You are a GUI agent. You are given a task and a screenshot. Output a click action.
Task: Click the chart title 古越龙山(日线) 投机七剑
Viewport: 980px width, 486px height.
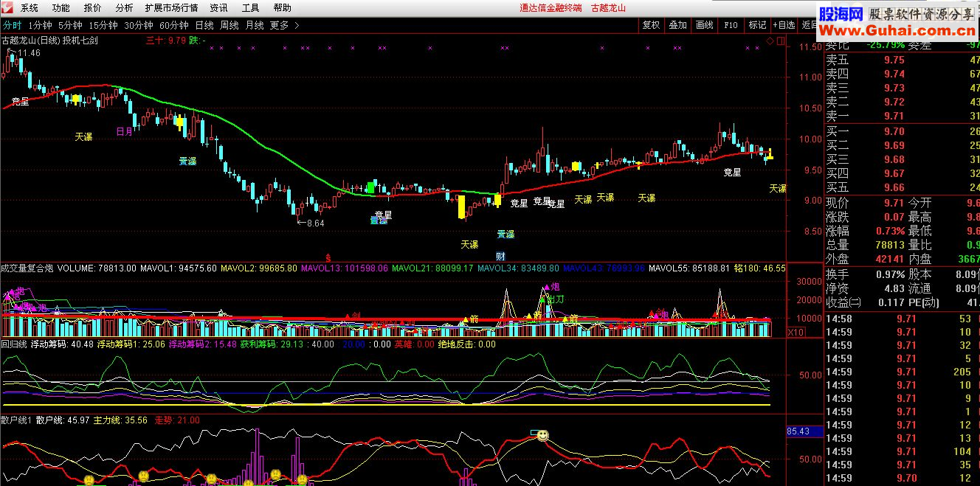point(50,41)
